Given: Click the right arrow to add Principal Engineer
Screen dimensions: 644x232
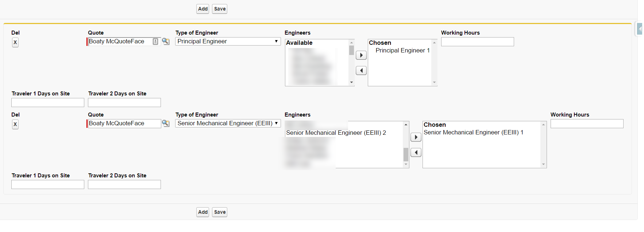Looking at the screenshot, I should [361, 55].
